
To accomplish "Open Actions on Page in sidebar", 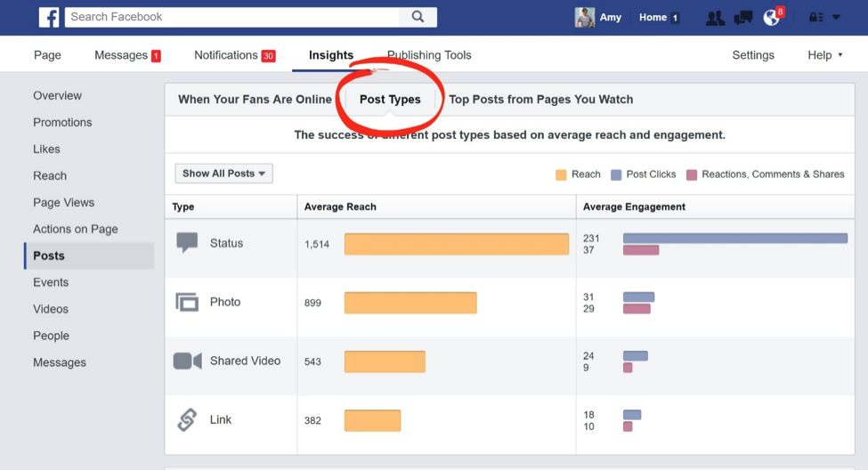I will (x=76, y=229).
